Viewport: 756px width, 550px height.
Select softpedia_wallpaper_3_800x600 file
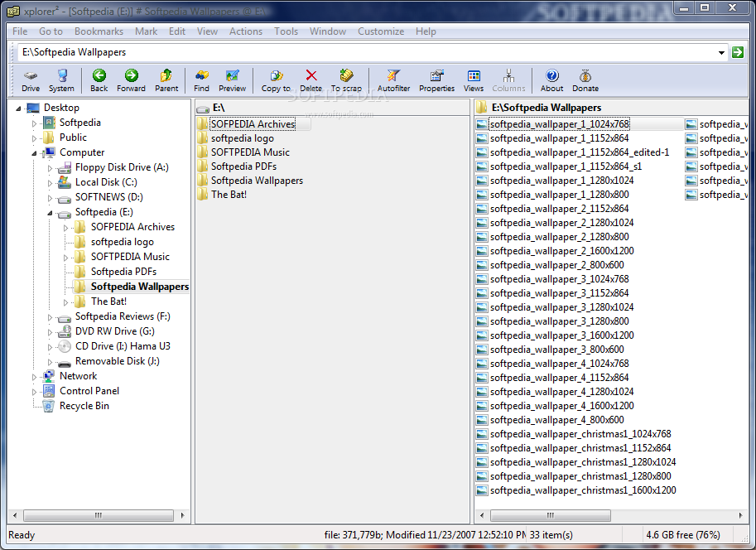tap(557, 350)
